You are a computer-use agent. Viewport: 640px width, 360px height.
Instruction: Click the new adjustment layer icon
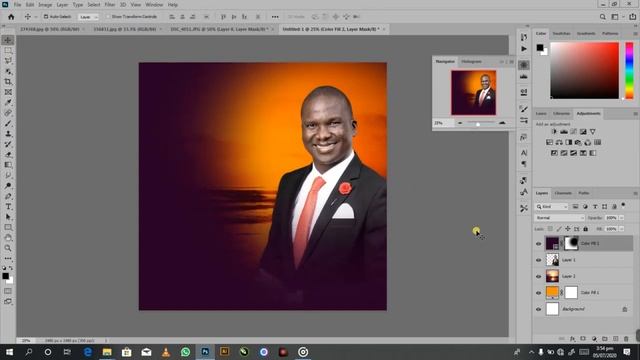coord(594,339)
